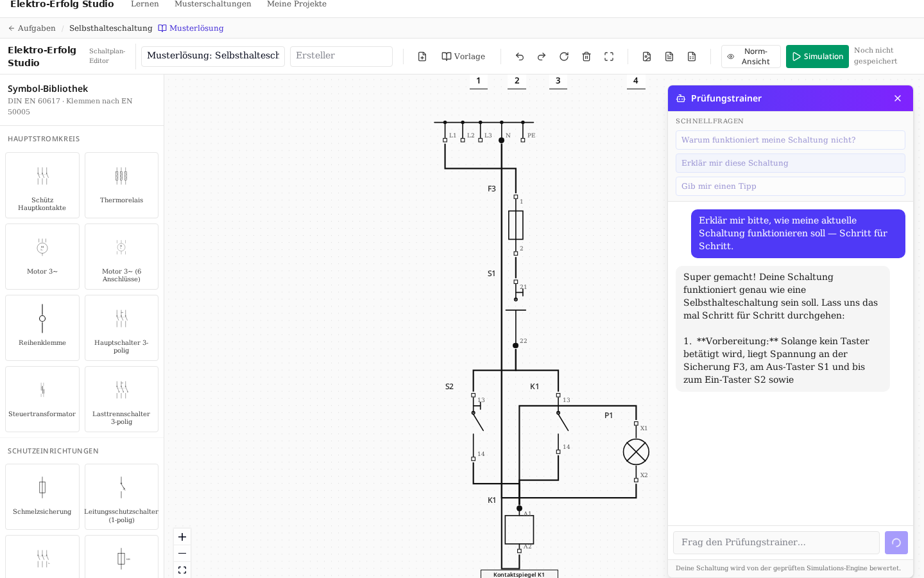Screen dimensions: 924x578
Task: Click the P1 lamp symbol on canvas
Action: tap(636, 452)
